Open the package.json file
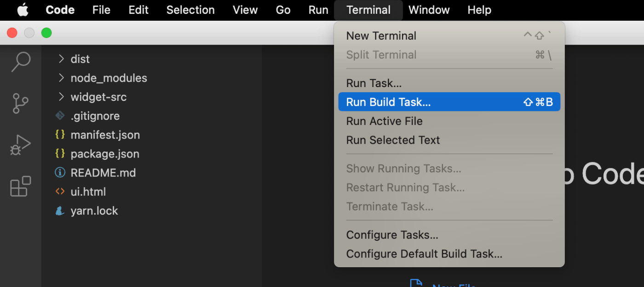 coord(105,154)
